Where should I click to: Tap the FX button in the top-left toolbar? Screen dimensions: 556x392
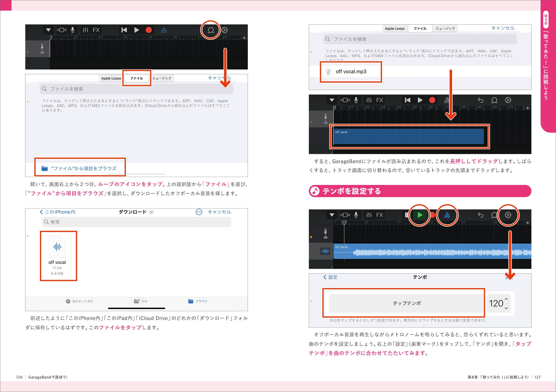point(96,30)
